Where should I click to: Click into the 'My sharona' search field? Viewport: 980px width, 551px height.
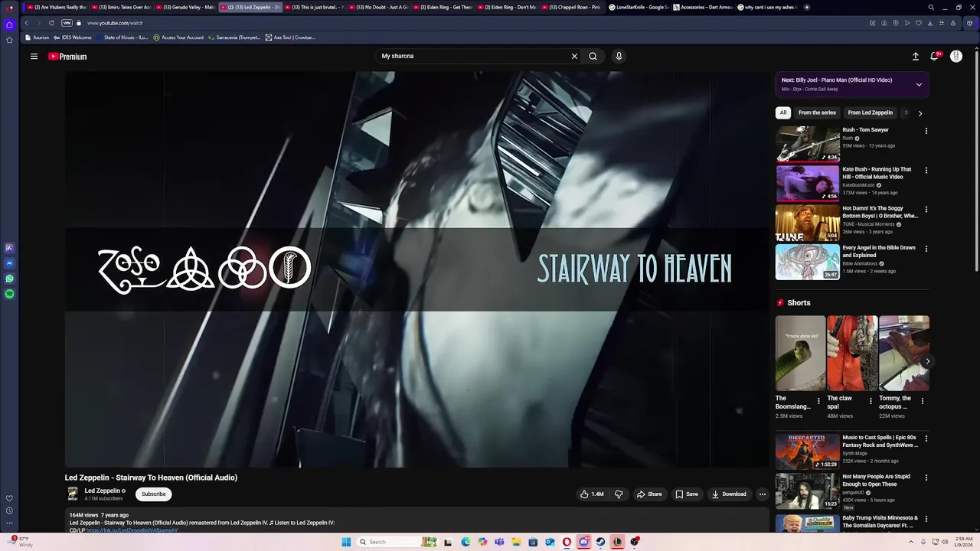(473, 56)
